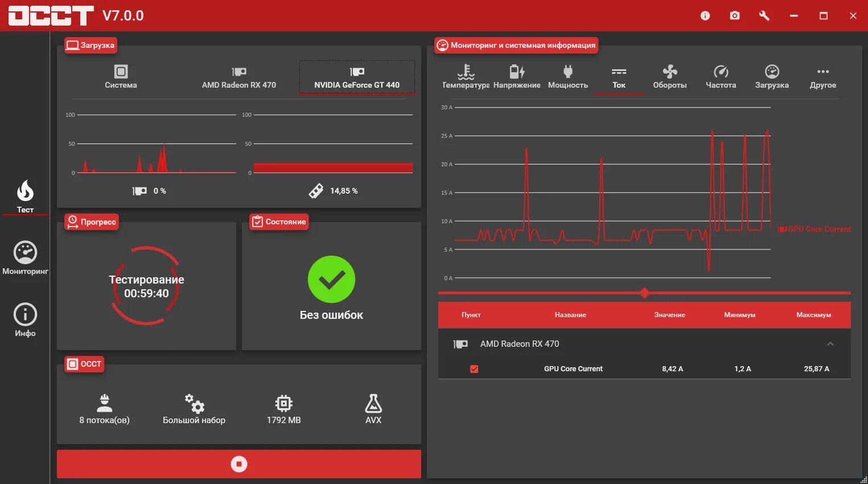Click the GPU Core Current graph legend

click(x=814, y=229)
